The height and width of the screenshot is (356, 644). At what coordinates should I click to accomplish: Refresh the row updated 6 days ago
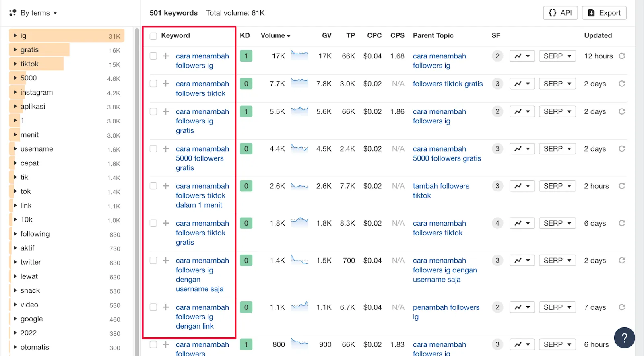click(622, 223)
